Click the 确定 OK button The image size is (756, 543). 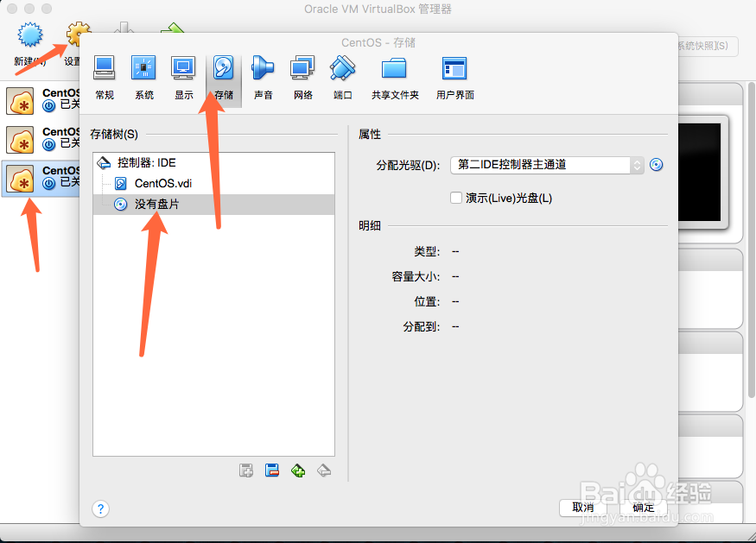coord(643,508)
